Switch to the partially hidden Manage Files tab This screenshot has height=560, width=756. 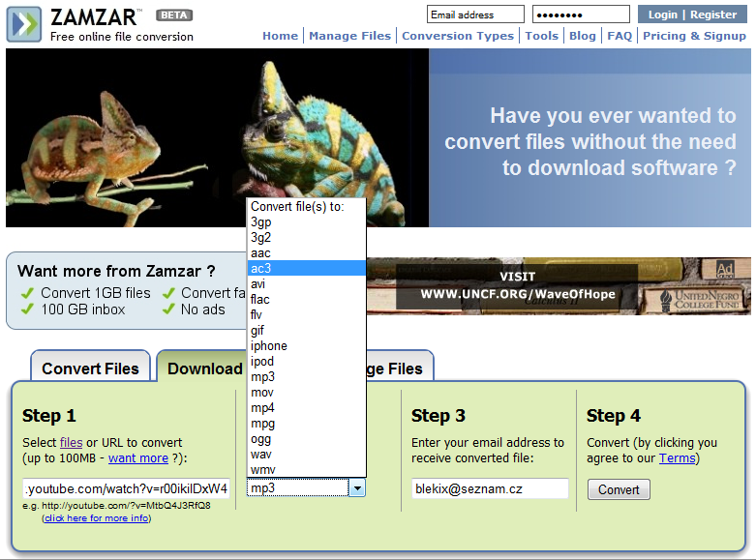(x=399, y=368)
